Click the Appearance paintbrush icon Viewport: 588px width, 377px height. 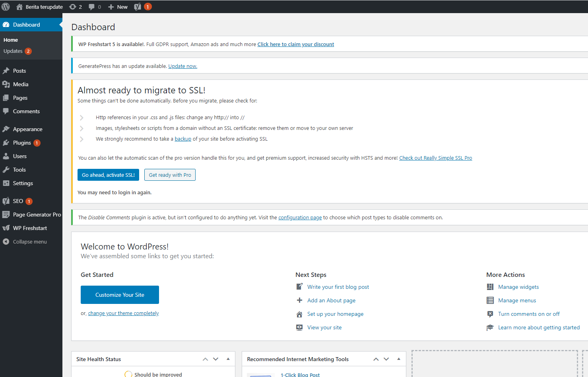tap(6, 129)
